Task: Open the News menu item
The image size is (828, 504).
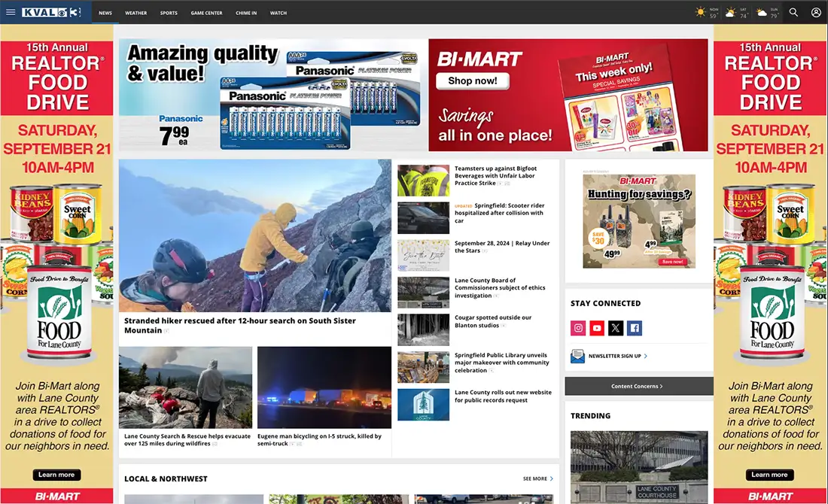Action: (x=105, y=13)
